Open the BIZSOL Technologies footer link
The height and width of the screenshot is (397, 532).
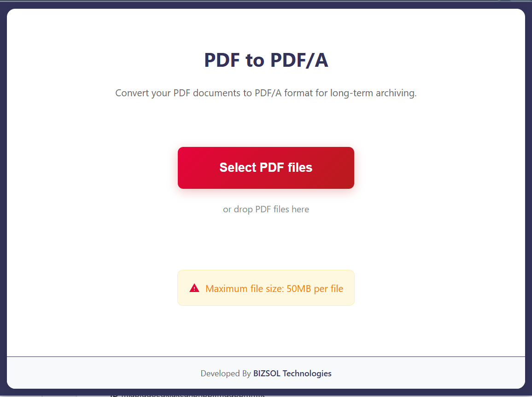pyautogui.click(x=292, y=374)
